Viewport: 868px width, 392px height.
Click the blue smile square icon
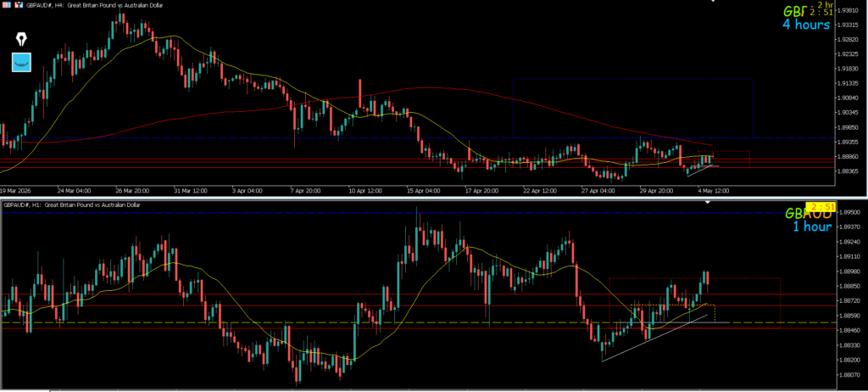point(22,62)
